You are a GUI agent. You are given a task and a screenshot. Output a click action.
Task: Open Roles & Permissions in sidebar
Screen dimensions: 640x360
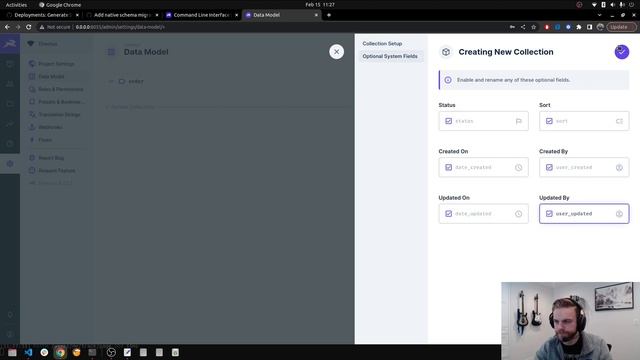click(60, 89)
